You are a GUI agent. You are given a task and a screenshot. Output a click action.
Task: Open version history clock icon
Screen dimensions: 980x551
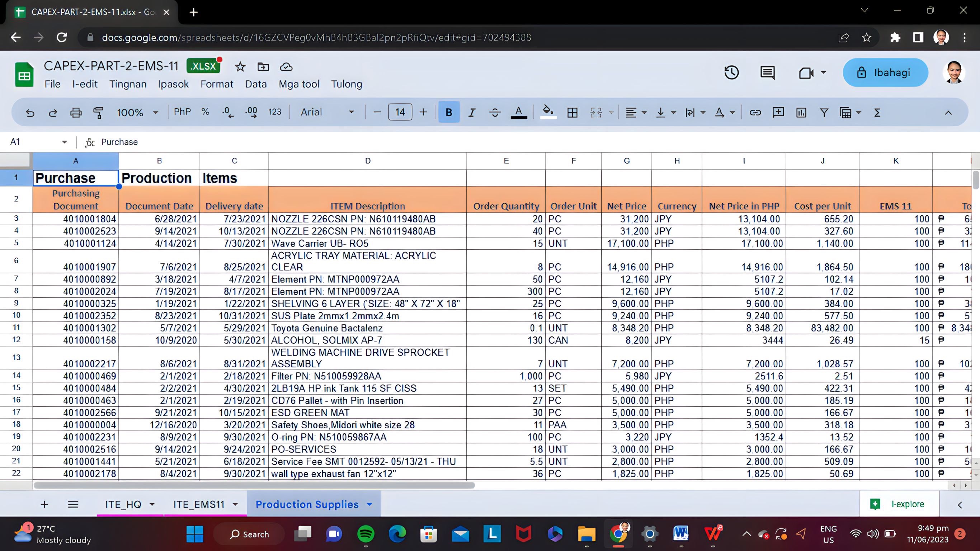[731, 72]
